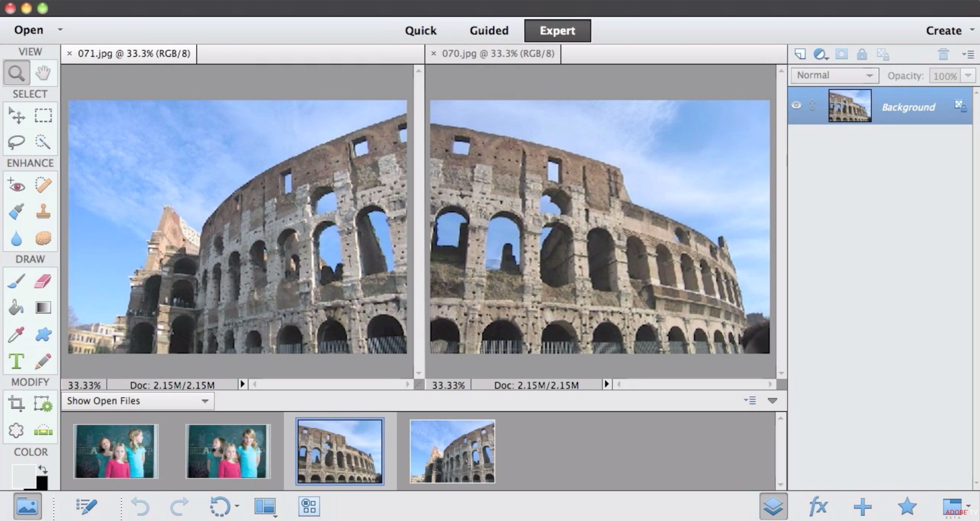Select the Healing Brush tool
The width and height of the screenshot is (980, 521).
pyautogui.click(x=43, y=185)
